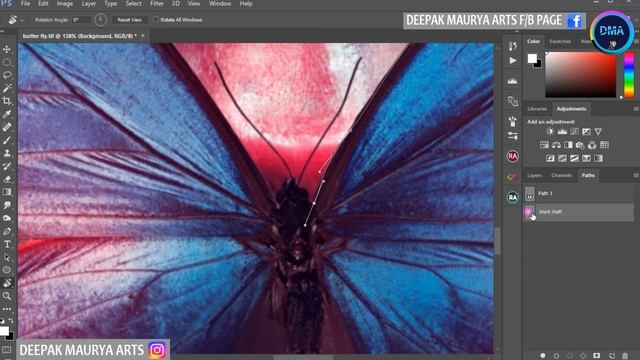
Task: Select the Brush tool
Action: 7,140
